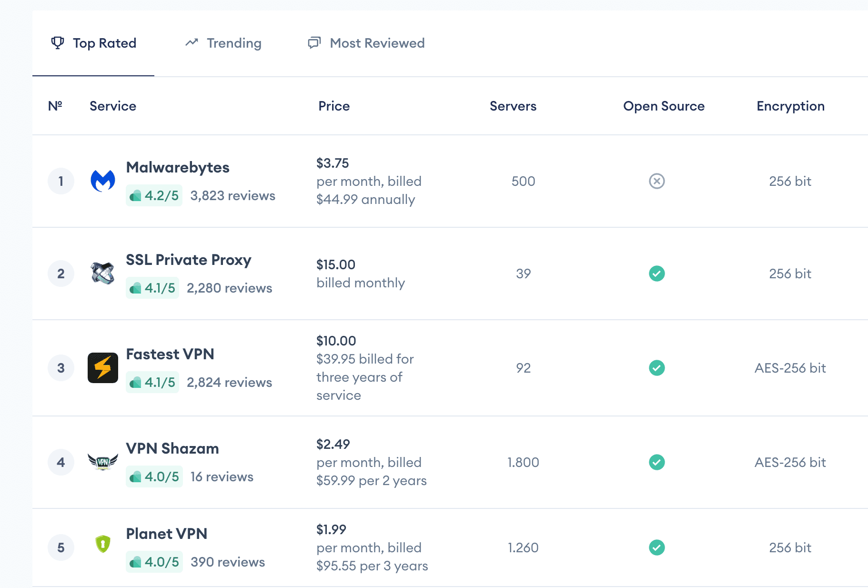The width and height of the screenshot is (868, 588).
Task: Click the trophy icon beside Top Rated
Action: (58, 43)
